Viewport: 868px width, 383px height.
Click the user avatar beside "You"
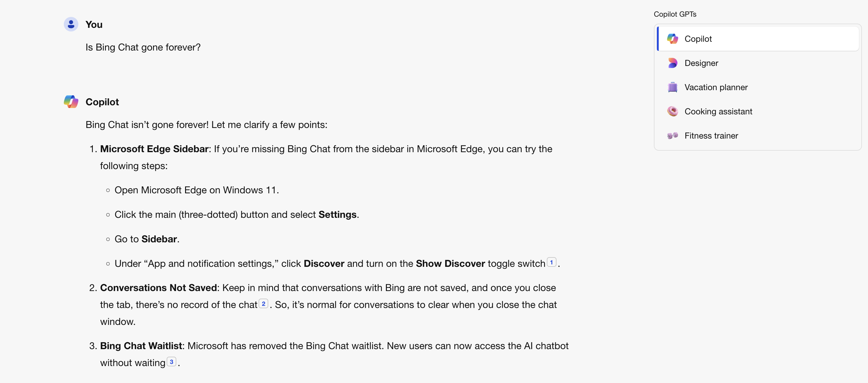(x=71, y=24)
